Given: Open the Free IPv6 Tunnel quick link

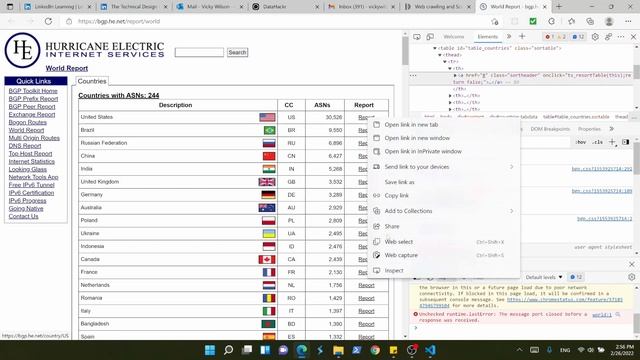Looking at the screenshot, I should tap(31, 185).
